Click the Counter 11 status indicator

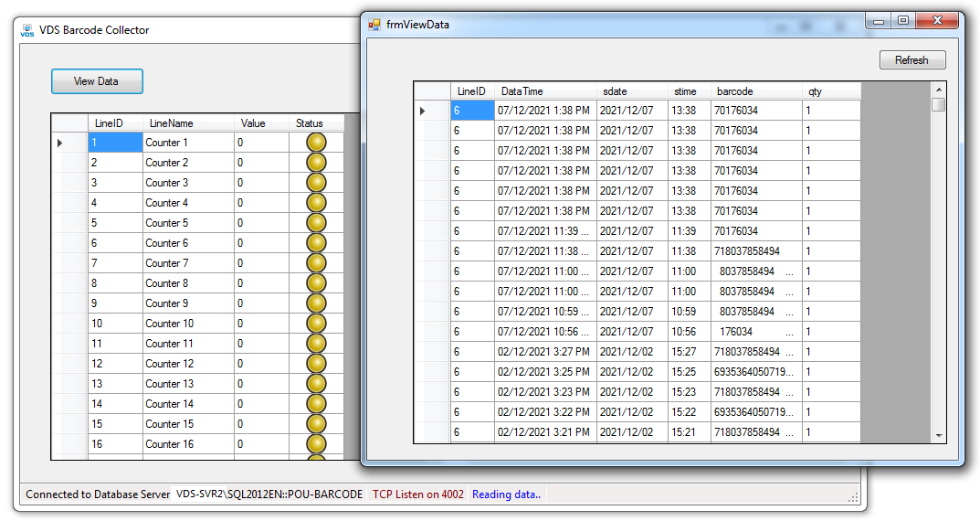[316, 344]
